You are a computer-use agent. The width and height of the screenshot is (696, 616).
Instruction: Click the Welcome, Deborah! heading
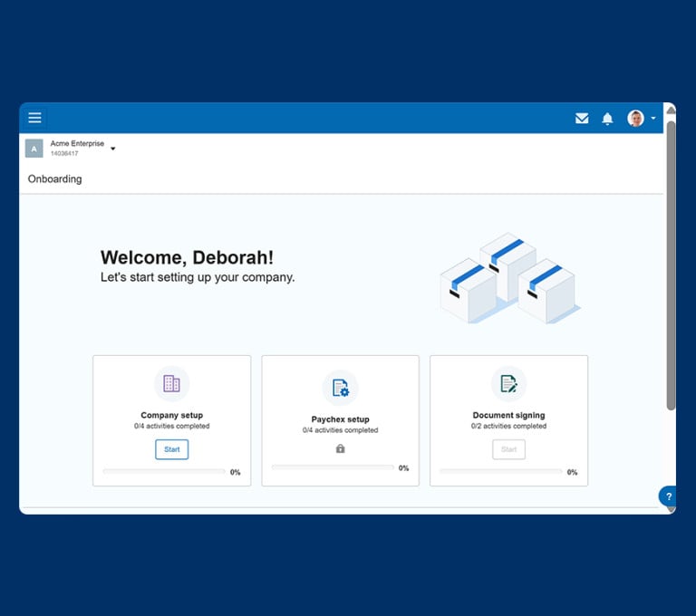(187, 257)
